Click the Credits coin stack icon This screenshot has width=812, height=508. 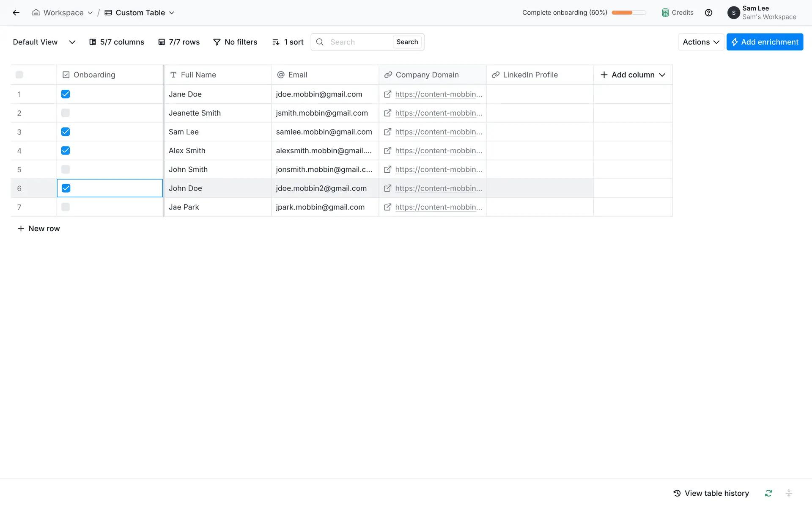pyautogui.click(x=665, y=13)
